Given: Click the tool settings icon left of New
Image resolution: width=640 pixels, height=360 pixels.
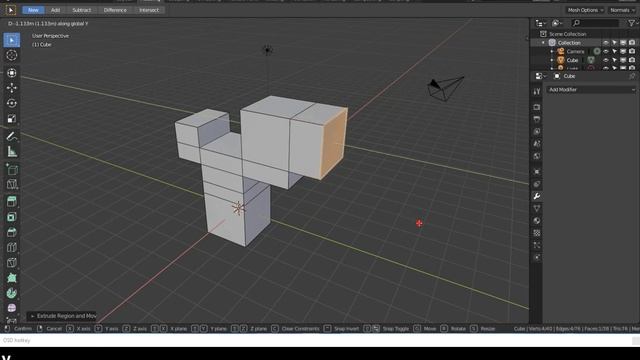Looking at the screenshot, I should (x=10, y=10).
